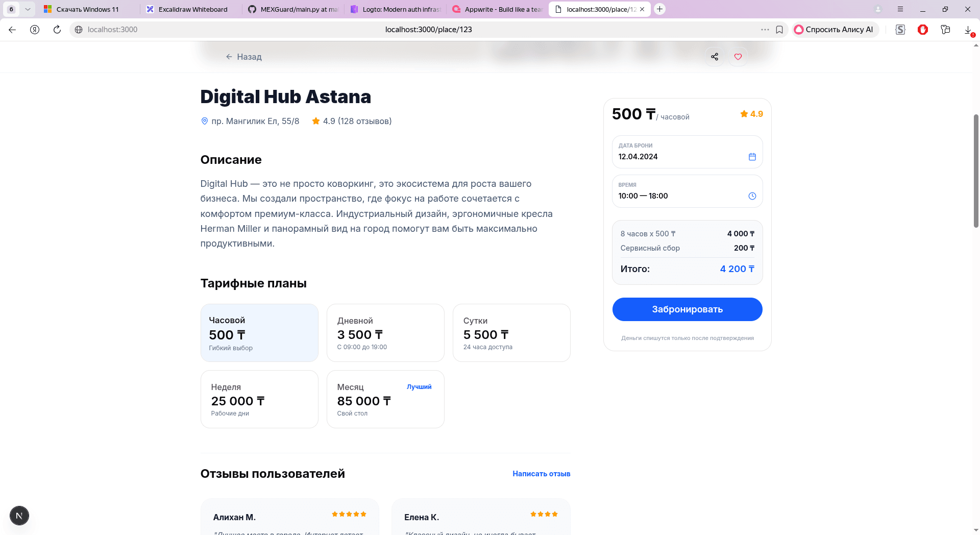Click the share icon near the page header
This screenshot has width=980, height=535.
point(715,57)
